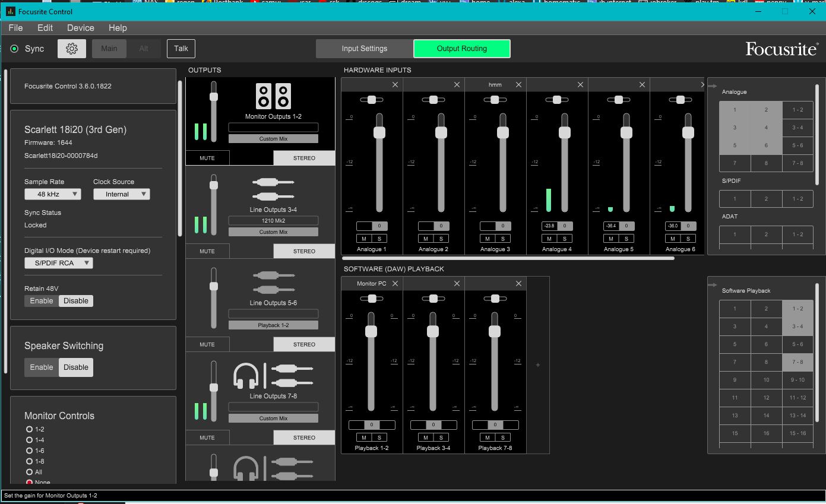Image resolution: width=826 pixels, height=504 pixels.
Task: Solo the Playback 3-4 channel
Action: point(441,438)
